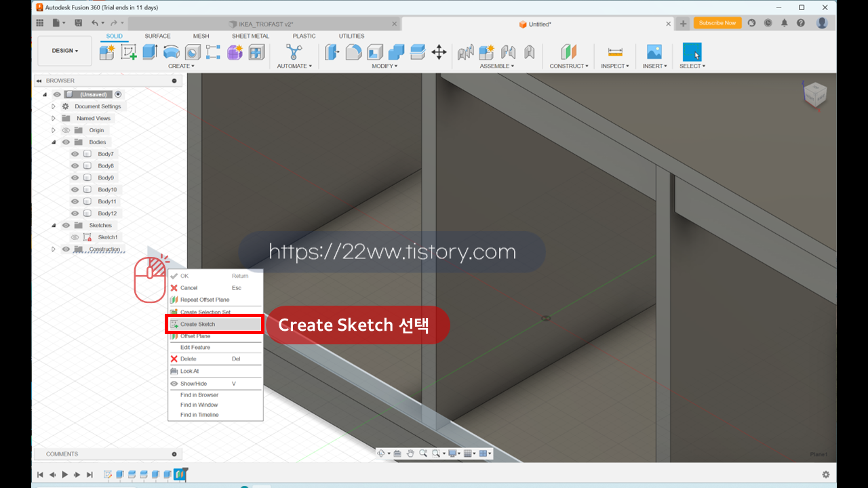Screen dimensions: 868x488
Task: Select the sketch feature in timeline
Action: coord(108,474)
